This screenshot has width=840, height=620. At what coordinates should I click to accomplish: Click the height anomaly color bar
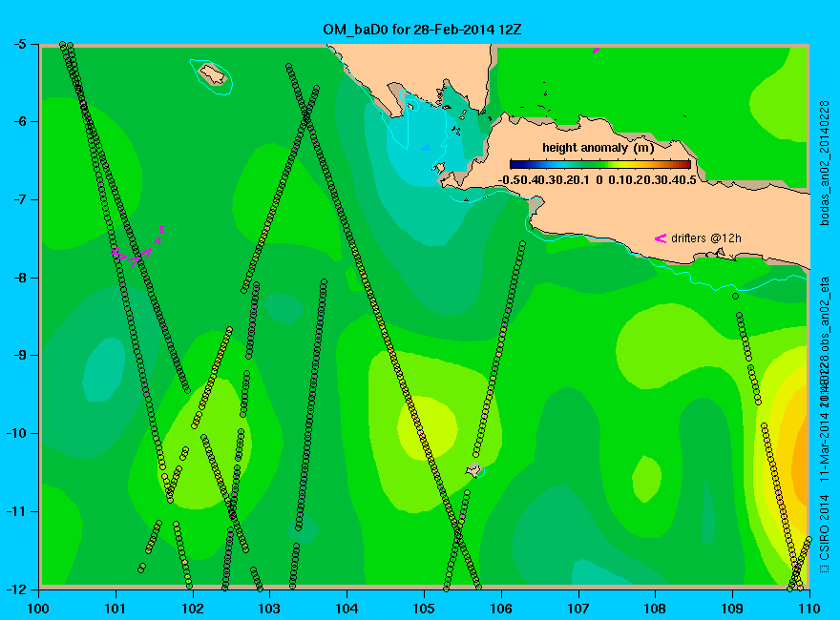pyautogui.click(x=600, y=164)
